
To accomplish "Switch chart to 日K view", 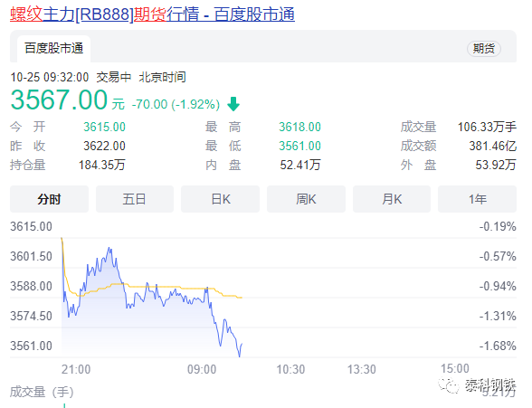I will pyautogui.click(x=221, y=199).
